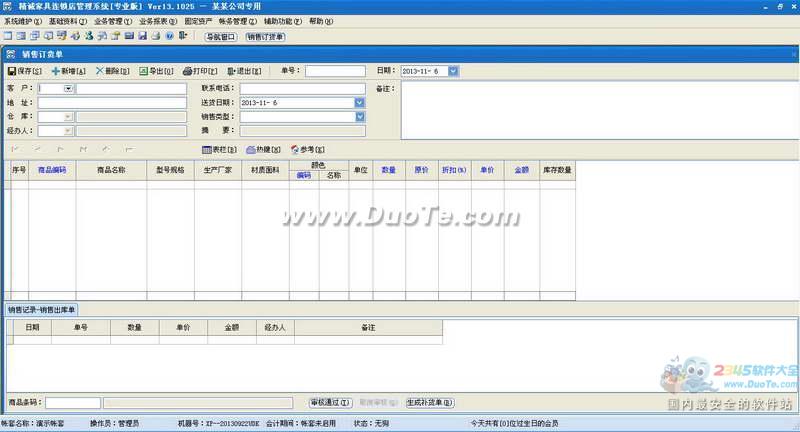The height and width of the screenshot is (432, 800).
Task: Click the 导出 (Export) icon
Action: [143, 71]
